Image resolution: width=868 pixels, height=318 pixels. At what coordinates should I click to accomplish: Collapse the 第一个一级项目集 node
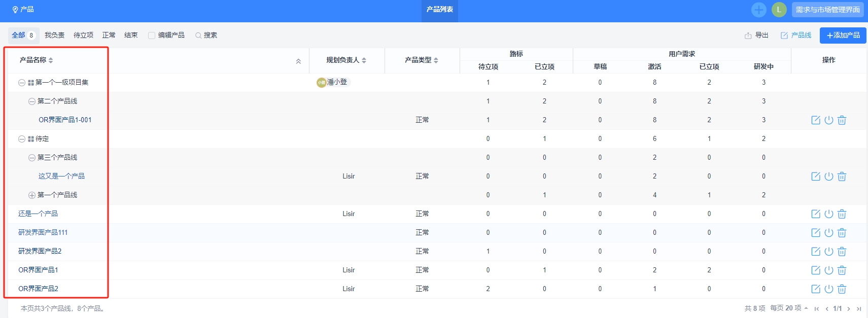pos(22,83)
